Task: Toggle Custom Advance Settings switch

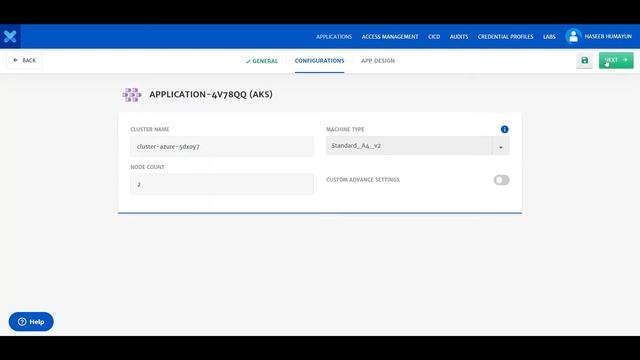Action: 501,180
